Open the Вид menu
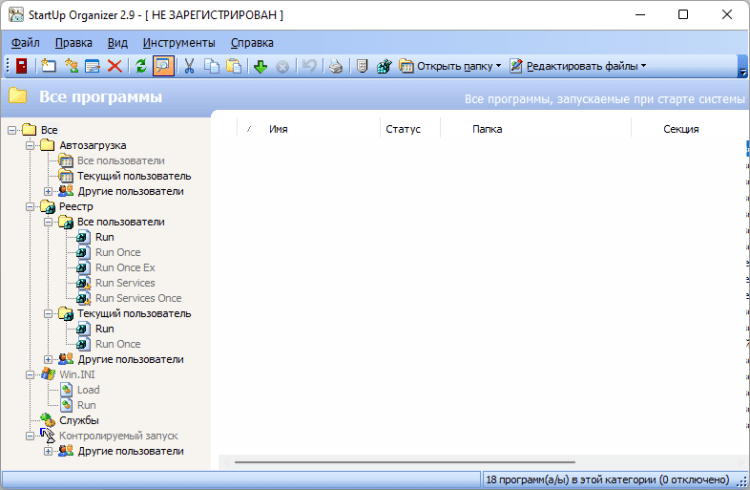Image resolution: width=750 pixels, height=490 pixels. (117, 43)
